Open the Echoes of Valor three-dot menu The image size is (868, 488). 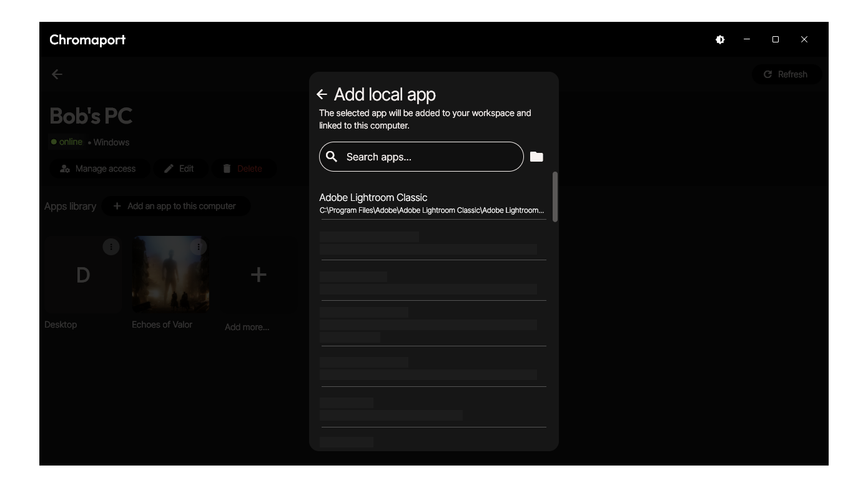pos(199,246)
